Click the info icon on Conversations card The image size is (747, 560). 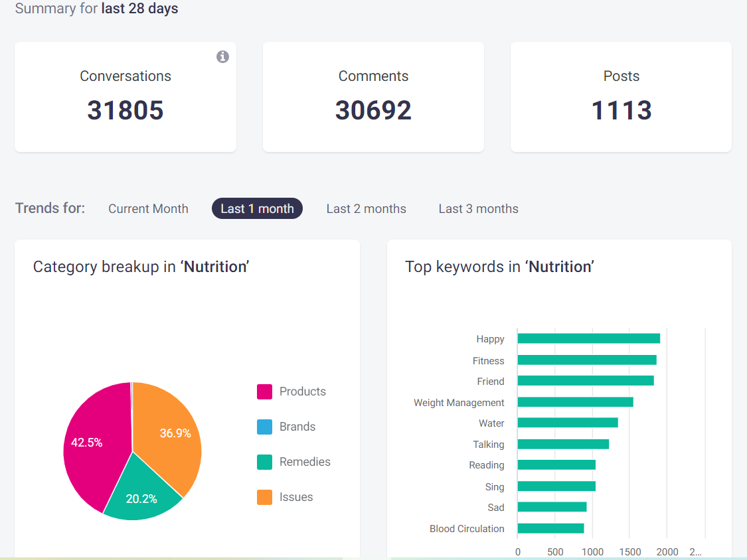tap(222, 57)
